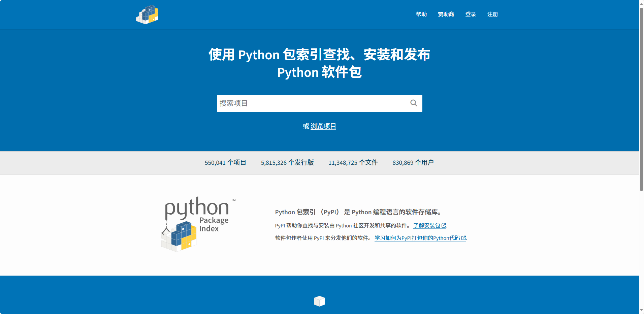Click the magnifier search button
Viewport: 644px width, 314px height.
414,103
